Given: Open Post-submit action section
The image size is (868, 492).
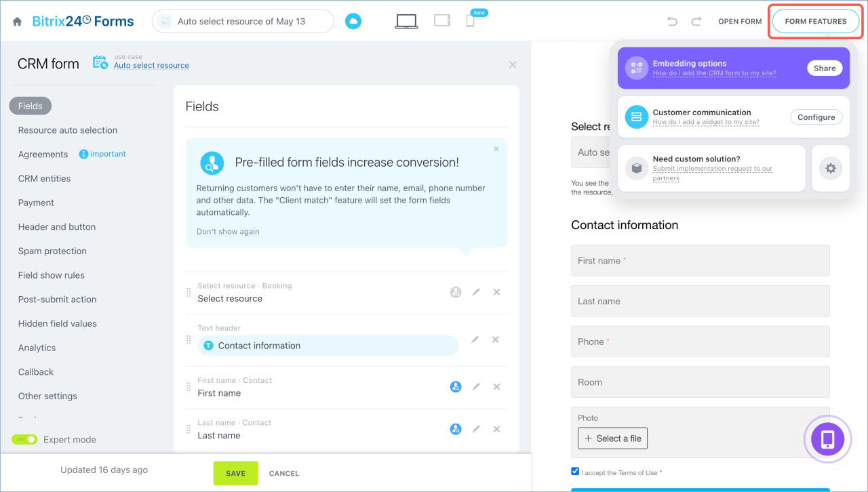Looking at the screenshot, I should (x=58, y=300).
